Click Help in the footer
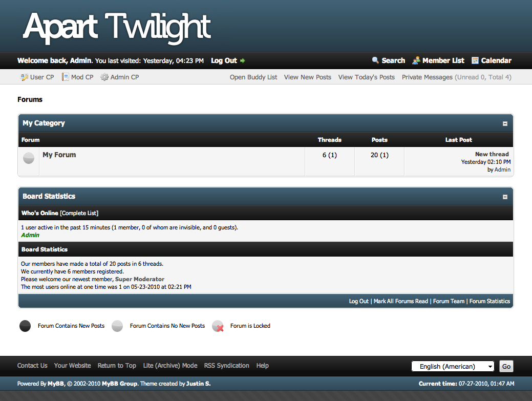Image resolution: width=532 pixels, height=401 pixels. click(262, 365)
